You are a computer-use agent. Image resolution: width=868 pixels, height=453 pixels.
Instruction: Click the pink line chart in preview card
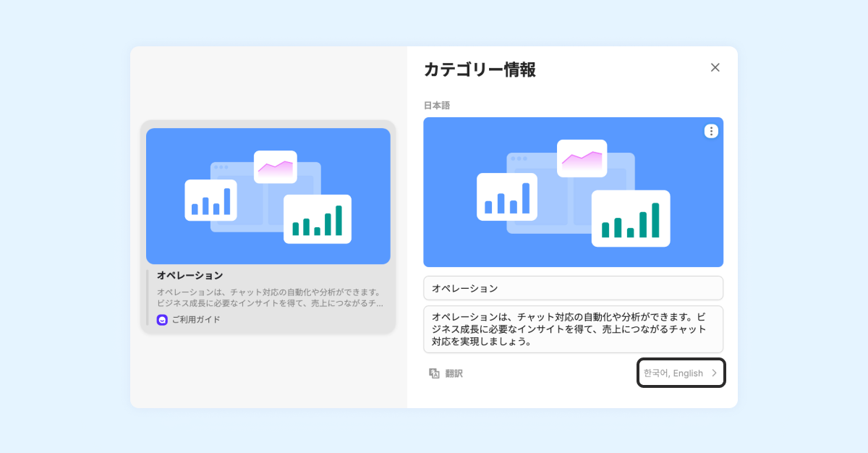pyautogui.click(x=276, y=167)
